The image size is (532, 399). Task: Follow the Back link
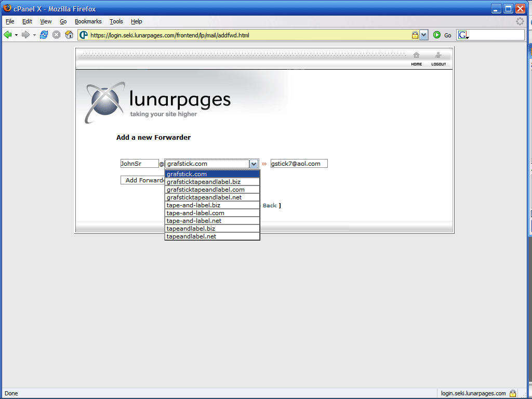pos(270,206)
